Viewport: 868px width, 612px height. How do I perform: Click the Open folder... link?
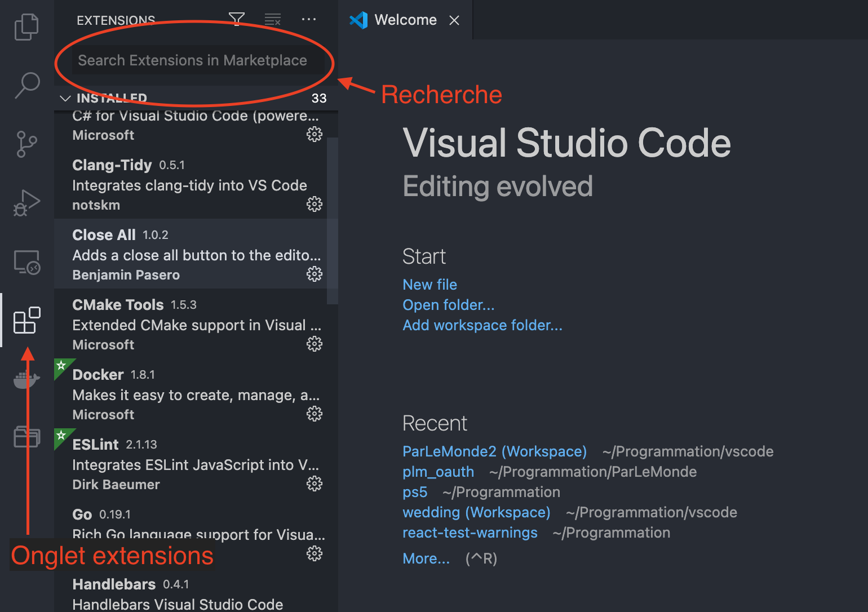(448, 305)
